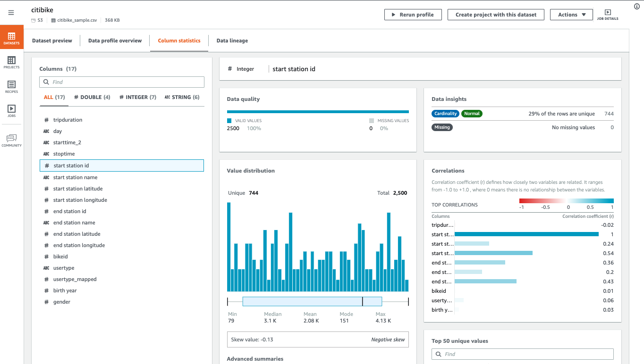Click the info icon in the header
The image size is (644, 364).
click(636, 6)
